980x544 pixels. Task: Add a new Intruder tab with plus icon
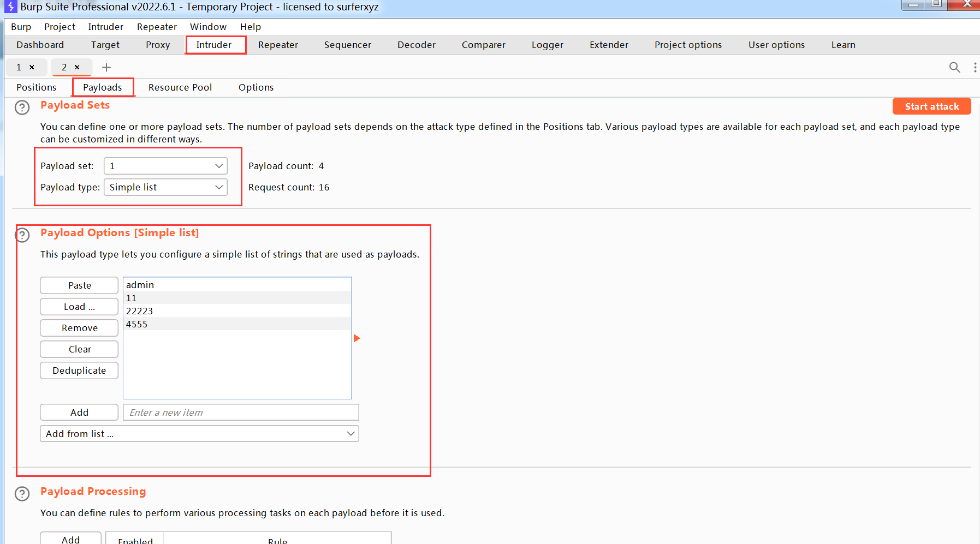point(106,67)
